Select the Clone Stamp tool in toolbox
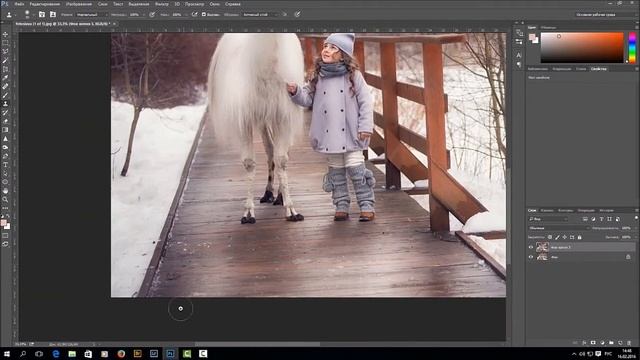Image resolution: width=640 pixels, height=360 pixels. [5, 104]
